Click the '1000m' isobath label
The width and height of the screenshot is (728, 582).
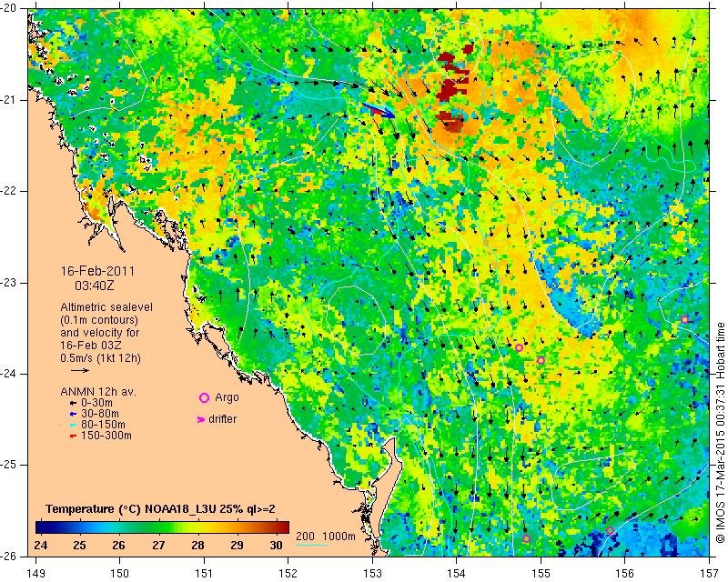coord(339,537)
